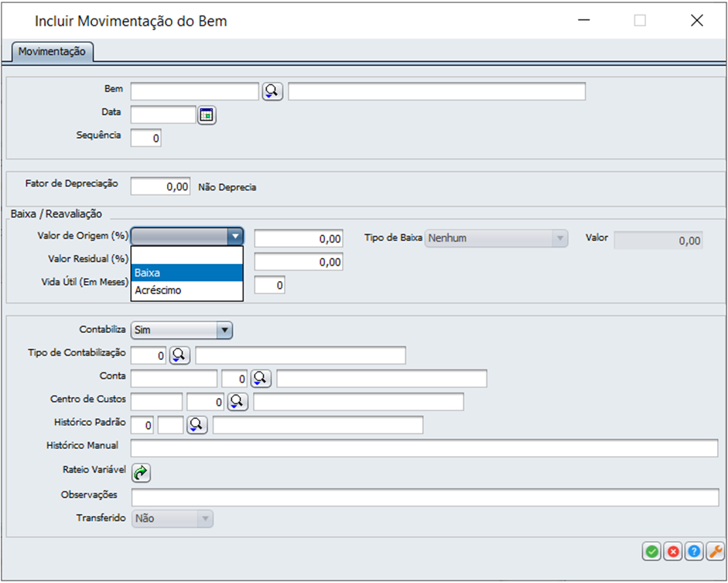
Task: Open help with the blue question icon
Action: point(694,551)
